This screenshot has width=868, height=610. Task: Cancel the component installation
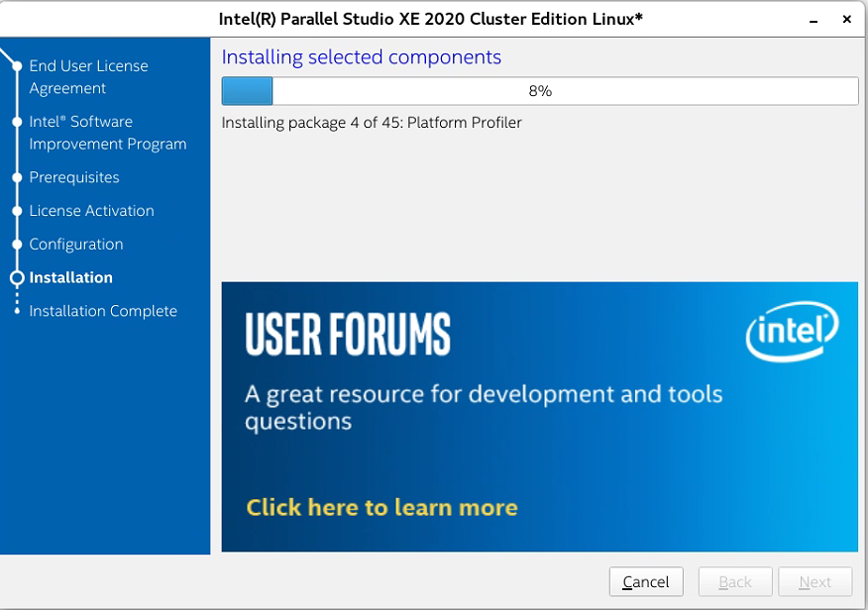click(646, 581)
